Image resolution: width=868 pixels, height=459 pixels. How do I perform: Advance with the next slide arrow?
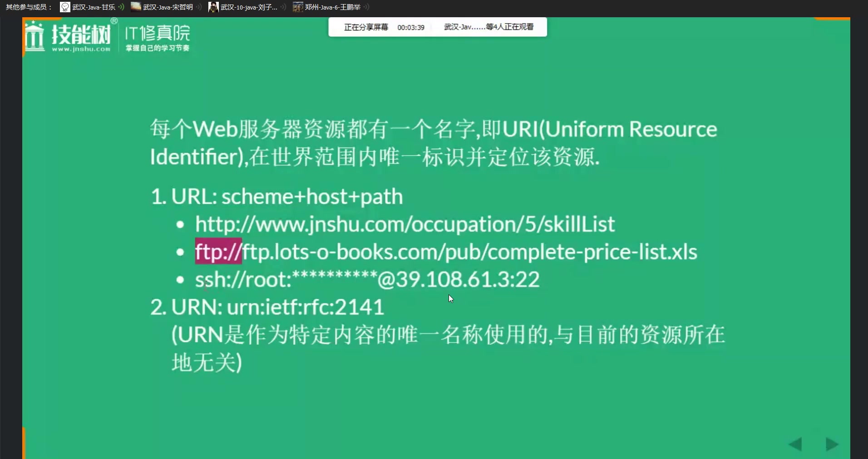coord(832,444)
